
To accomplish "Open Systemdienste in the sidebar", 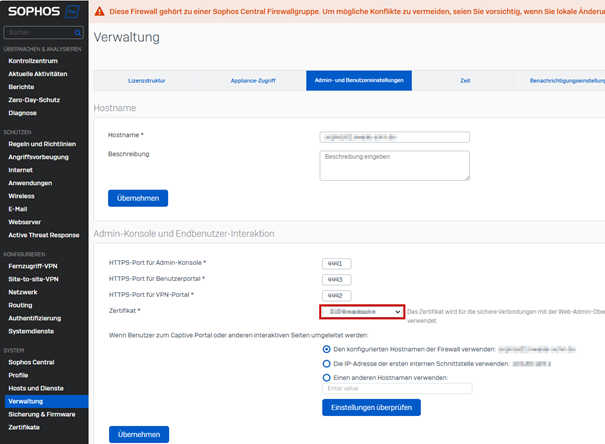I will (x=31, y=331).
